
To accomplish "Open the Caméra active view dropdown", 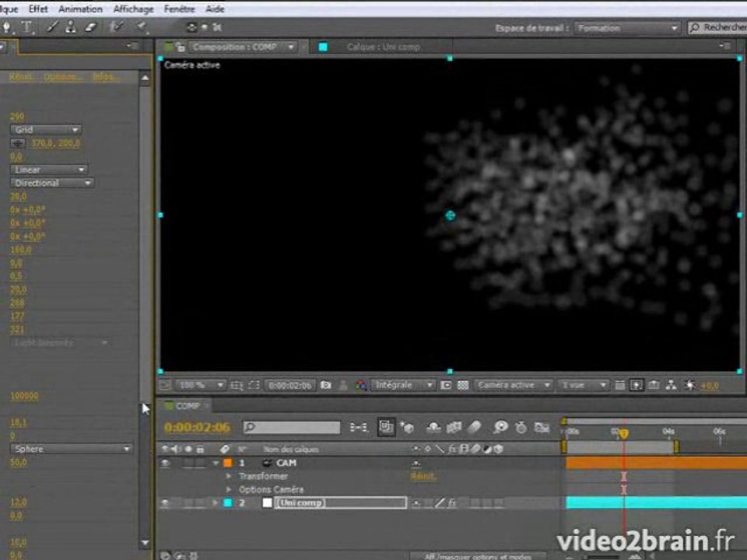I will coord(513,385).
